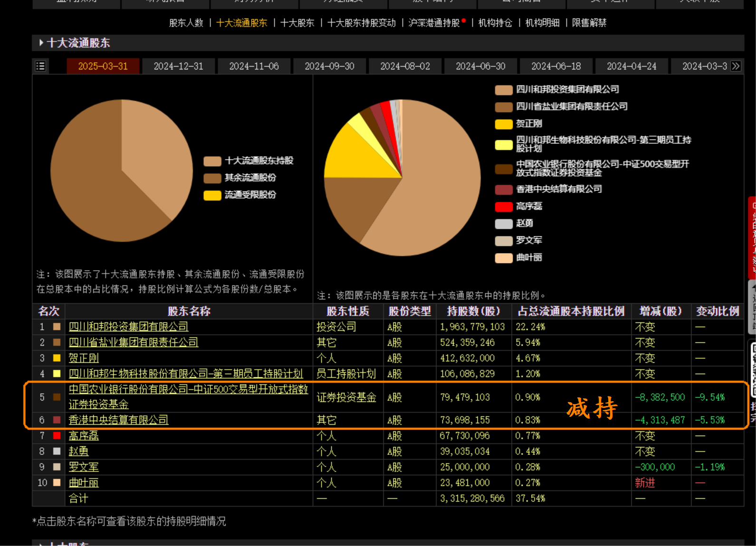Select the 2025-03-31 report date

point(103,66)
